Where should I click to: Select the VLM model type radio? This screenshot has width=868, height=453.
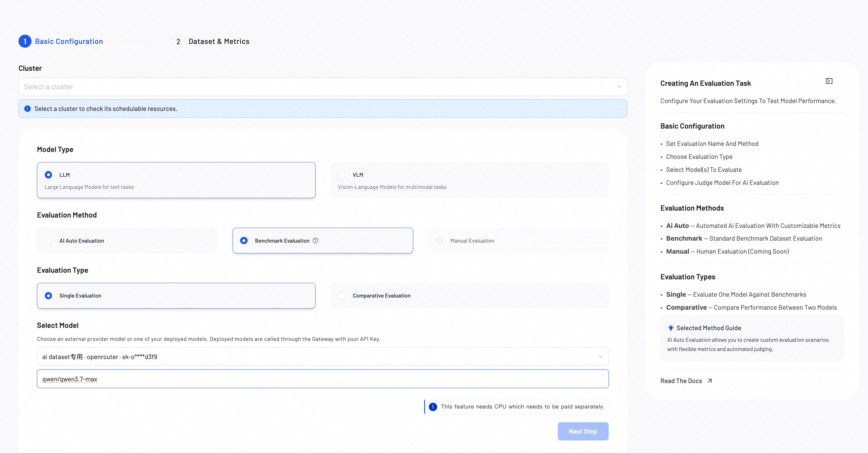coord(342,175)
